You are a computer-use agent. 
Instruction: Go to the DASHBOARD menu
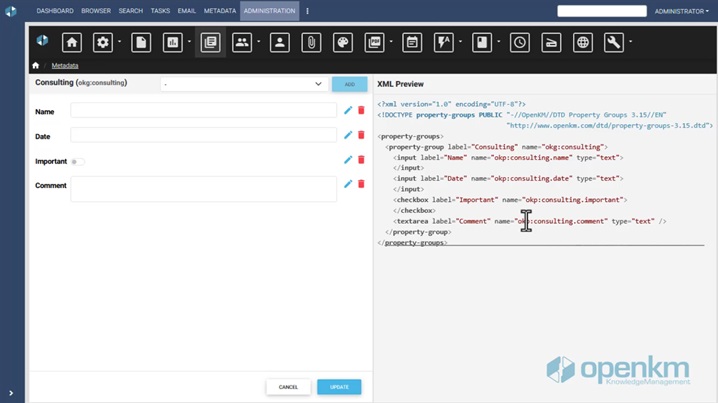click(55, 11)
